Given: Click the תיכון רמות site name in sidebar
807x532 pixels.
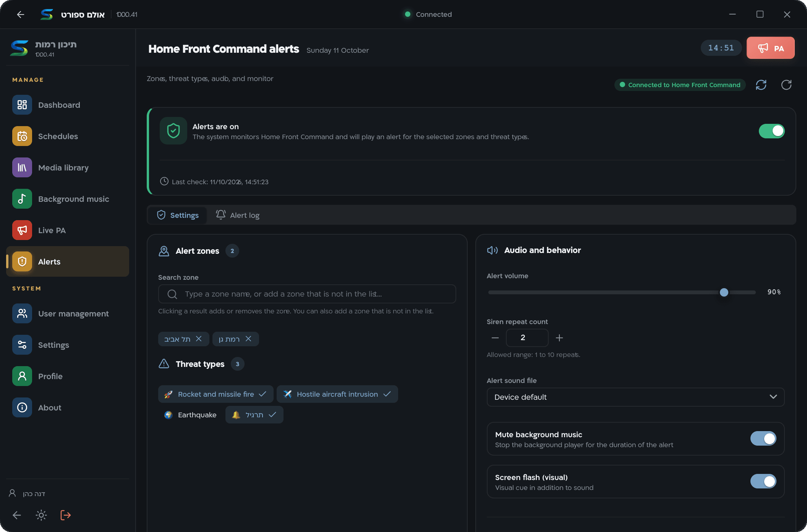Looking at the screenshot, I should 56,44.
